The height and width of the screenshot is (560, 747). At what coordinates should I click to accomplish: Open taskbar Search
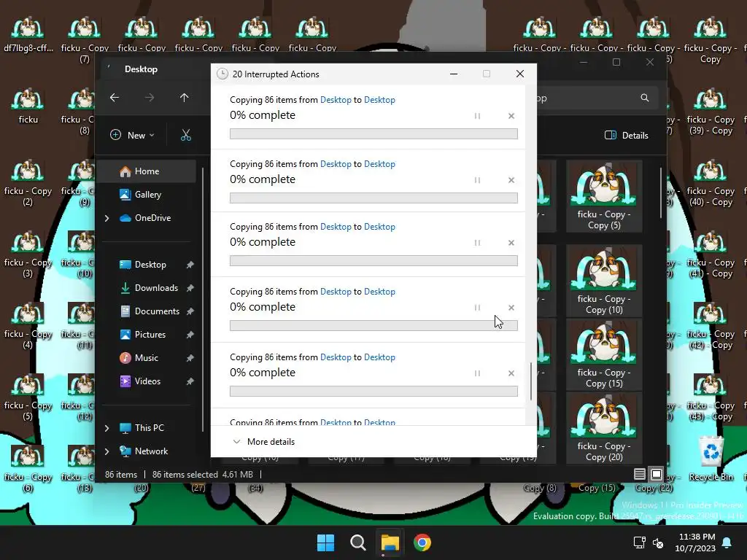tap(357, 542)
